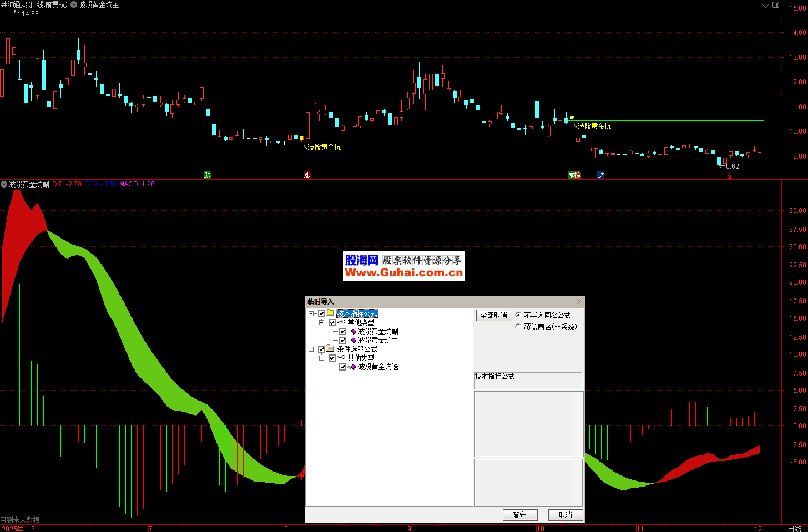Viewport: 808px width, 532px height.
Task: Select the 波段黄金坑选 tree item
Action: point(378,367)
